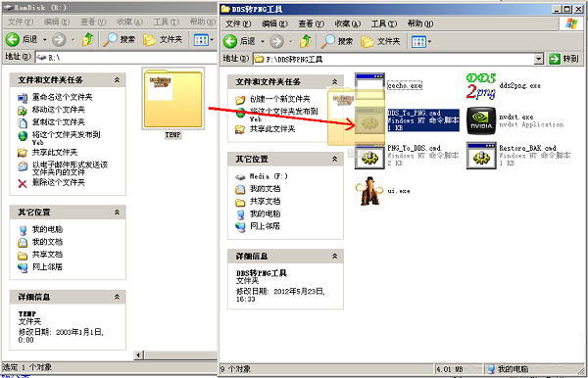The image size is (588, 378).
Task: Click 共享此文件夹 in DDS转PNG工具 window
Action: coord(266,129)
